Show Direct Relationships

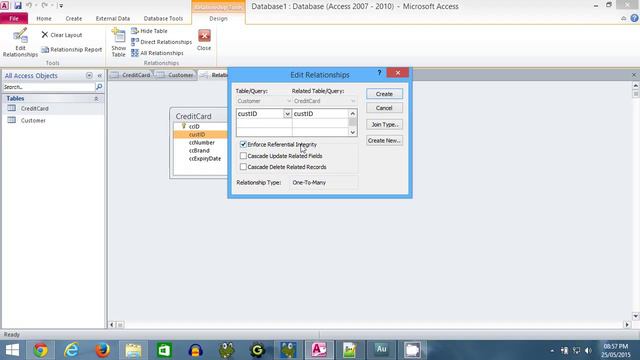[x=161, y=42]
